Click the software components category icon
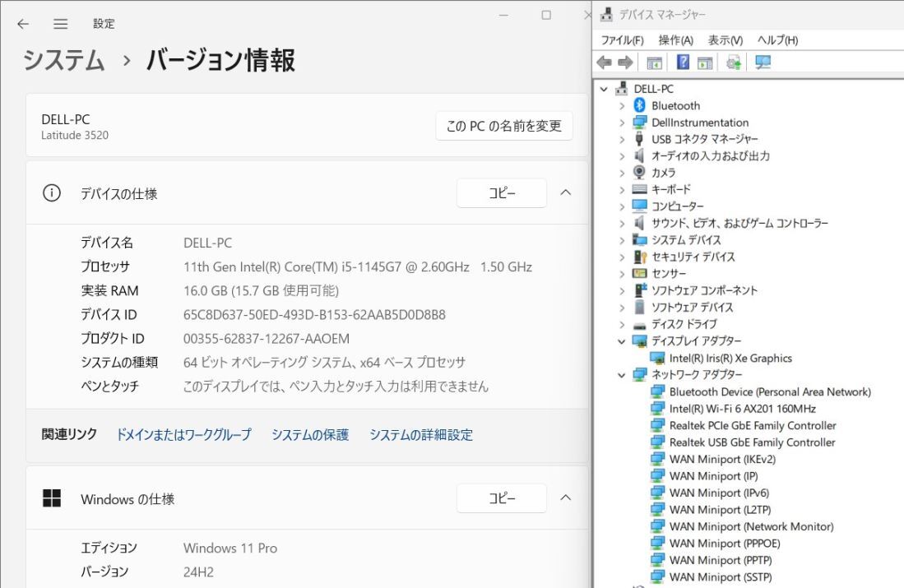The image size is (904, 588). (x=640, y=290)
